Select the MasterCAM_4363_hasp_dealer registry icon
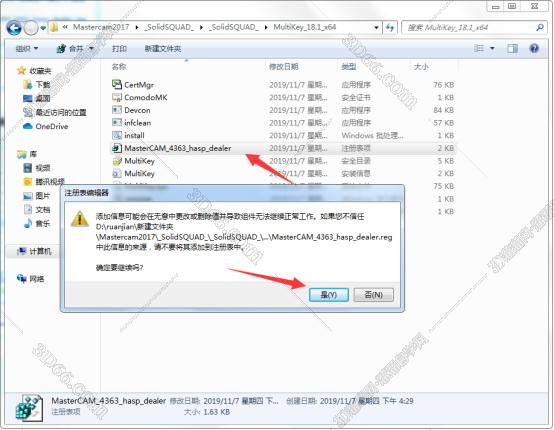The width and height of the screenshot is (554, 430). coord(117,148)
